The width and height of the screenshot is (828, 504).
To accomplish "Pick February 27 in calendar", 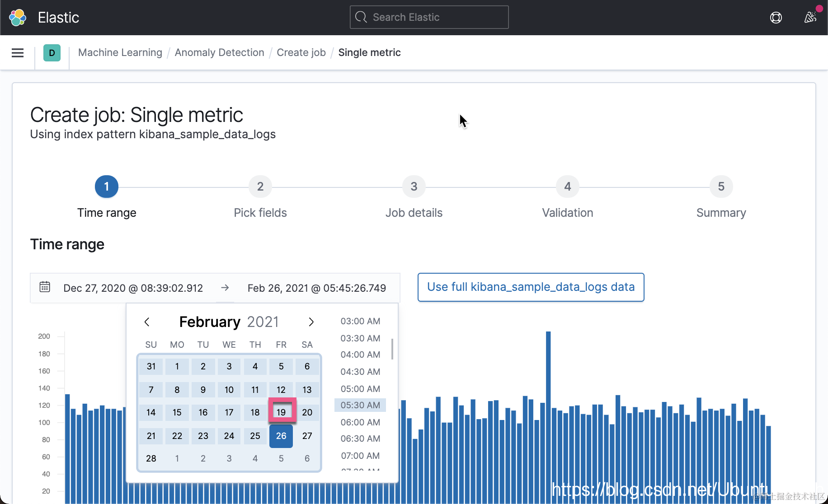I will click(x=307, y=436).
